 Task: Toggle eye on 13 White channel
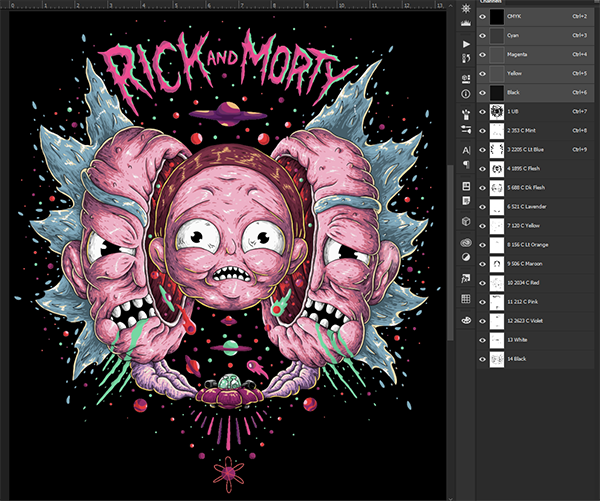click(483, 340)
